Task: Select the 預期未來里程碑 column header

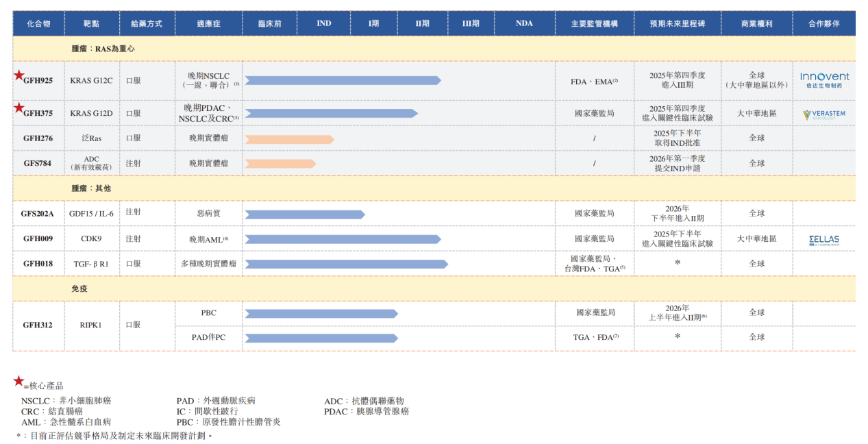Action: 677,23
